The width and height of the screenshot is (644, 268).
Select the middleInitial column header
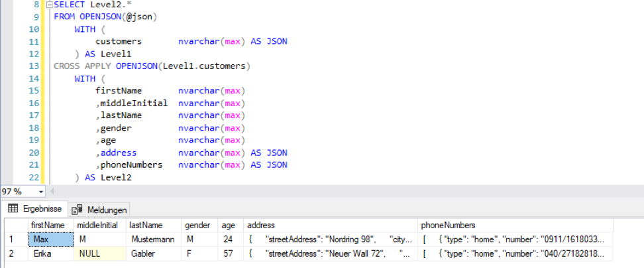pyautogui.click(x=97, y=226)
